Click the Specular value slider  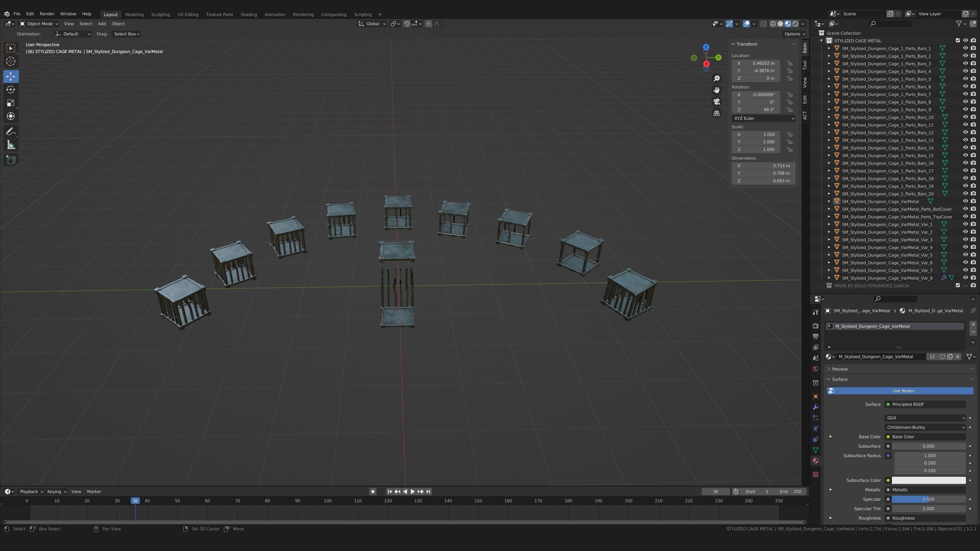tap(928, 499)
